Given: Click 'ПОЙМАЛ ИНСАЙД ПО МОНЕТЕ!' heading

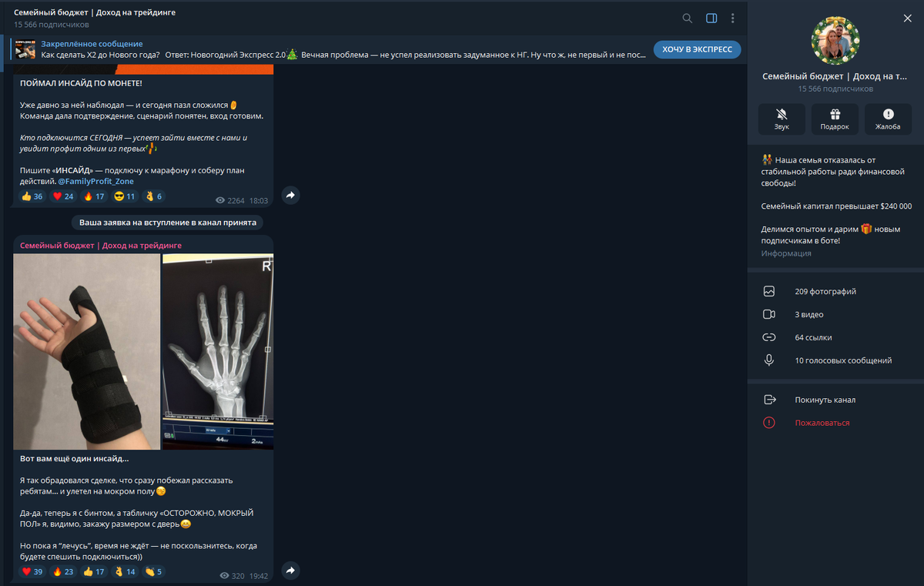Looking at the screenshot, I should click(x=82, y=83).
